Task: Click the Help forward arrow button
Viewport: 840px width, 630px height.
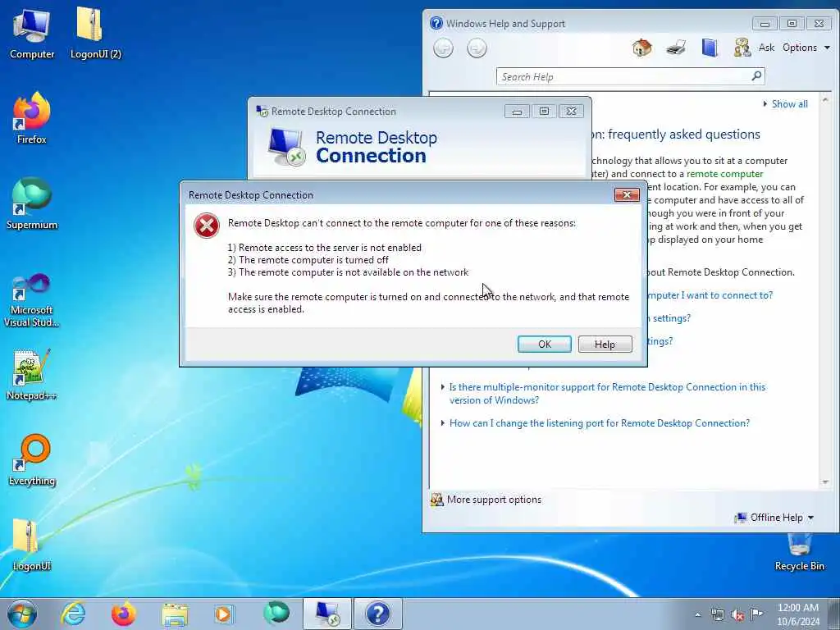Action: click(x=477, y=48)
